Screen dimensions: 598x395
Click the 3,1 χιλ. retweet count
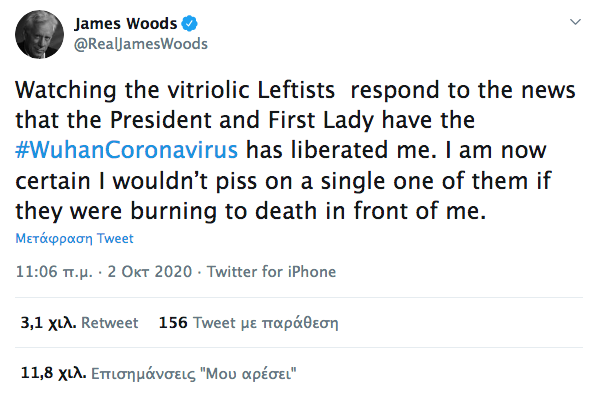[48, 323]
